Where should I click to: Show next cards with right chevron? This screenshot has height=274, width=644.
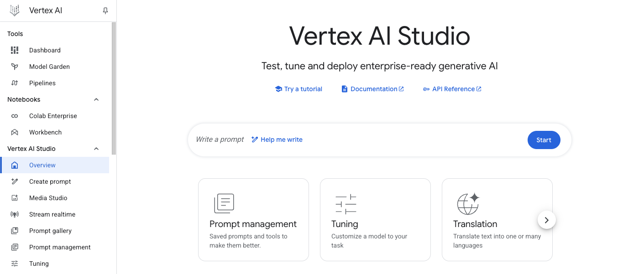(x=547, y=220)
